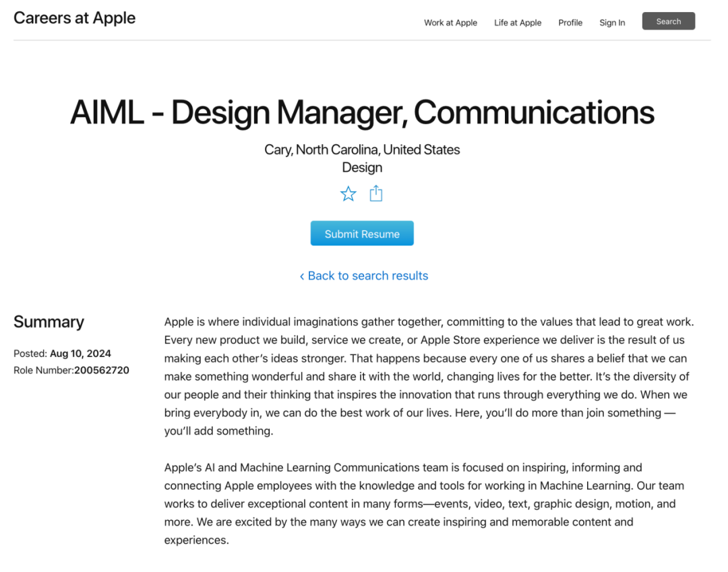Open Careers at Apple home link
The image size is (728, 572).
[74, 18]
